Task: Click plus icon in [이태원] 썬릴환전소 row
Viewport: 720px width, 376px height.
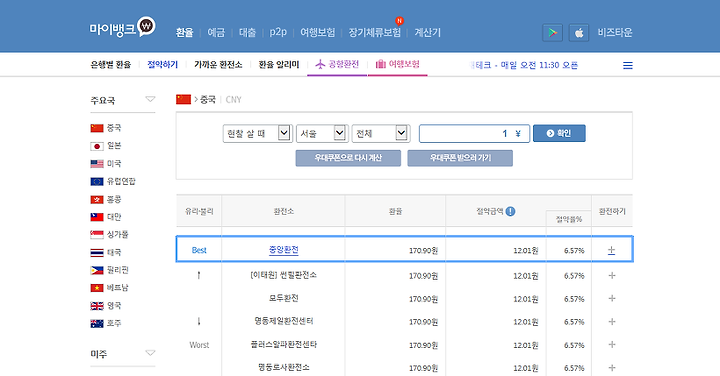Action: pyautogui.click(x=612, y=275)
